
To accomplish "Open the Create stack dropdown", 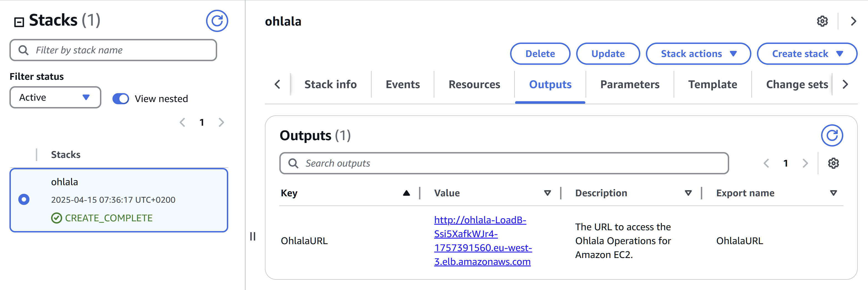I will point(807,54).
